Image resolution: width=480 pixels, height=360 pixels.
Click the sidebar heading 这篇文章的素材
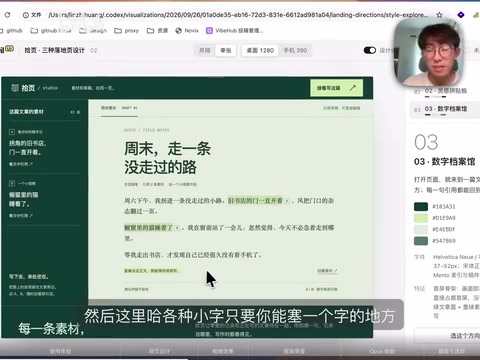pyautogui.click(x=26, y=112)
